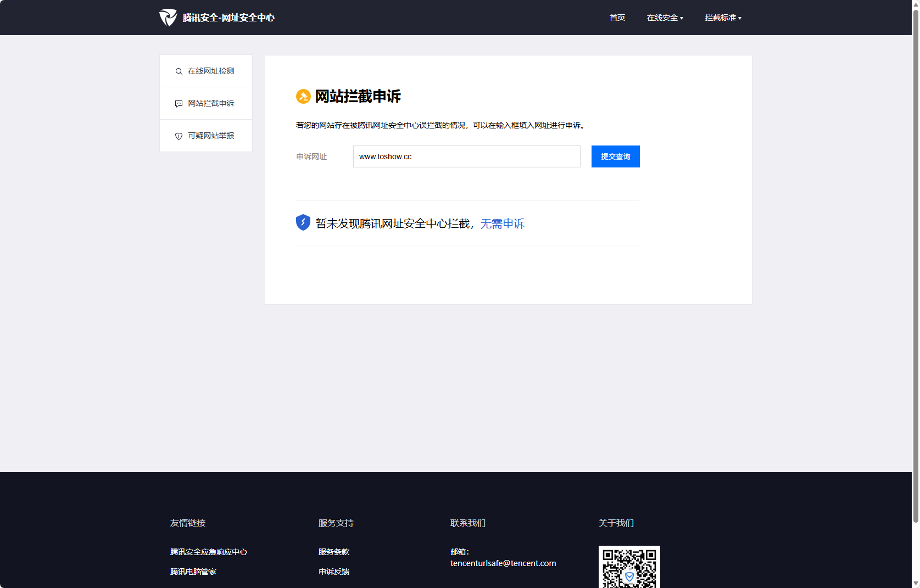Click the 服务支持 footer heading
This screenshot has width=920, height=588.
pyautogui.click(x=336, y=523)
